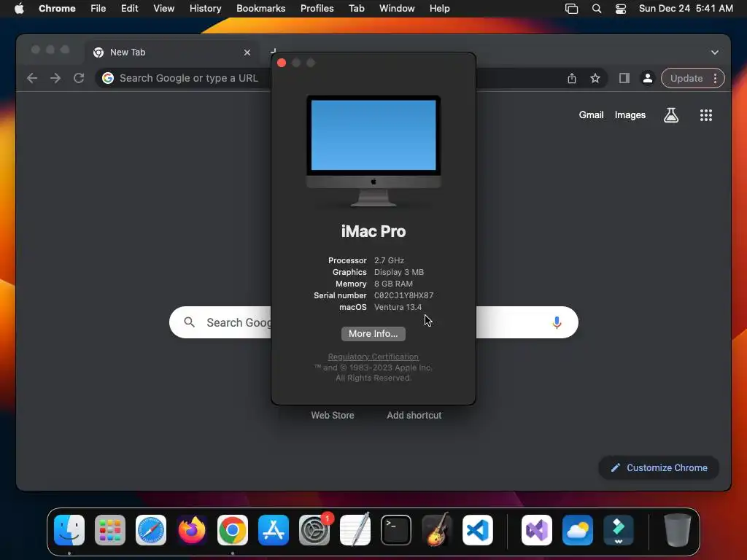Open the Filmora app in the Dock

[x=619, y=530]
